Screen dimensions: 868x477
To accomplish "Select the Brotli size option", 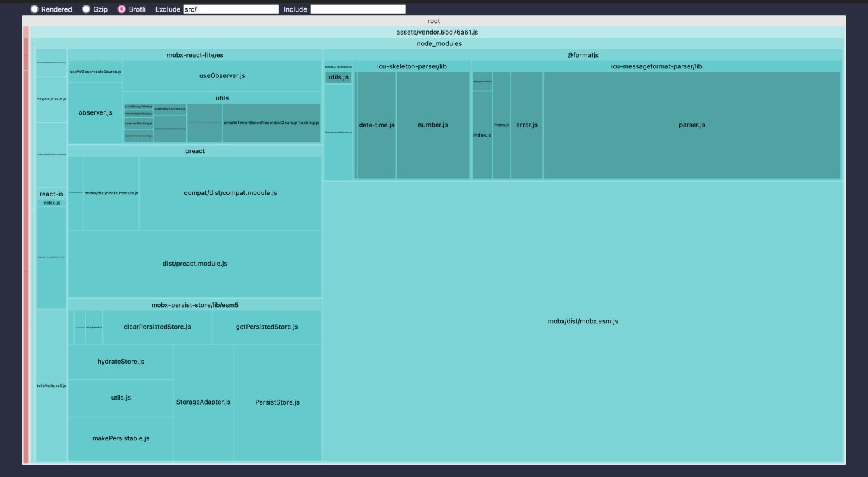I will point(122,9).
